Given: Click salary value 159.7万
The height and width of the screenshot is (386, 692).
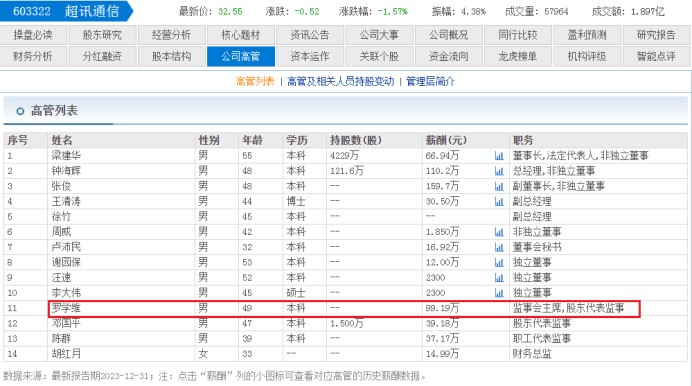Looking at the screenshot, I should (x=442, y=186).
